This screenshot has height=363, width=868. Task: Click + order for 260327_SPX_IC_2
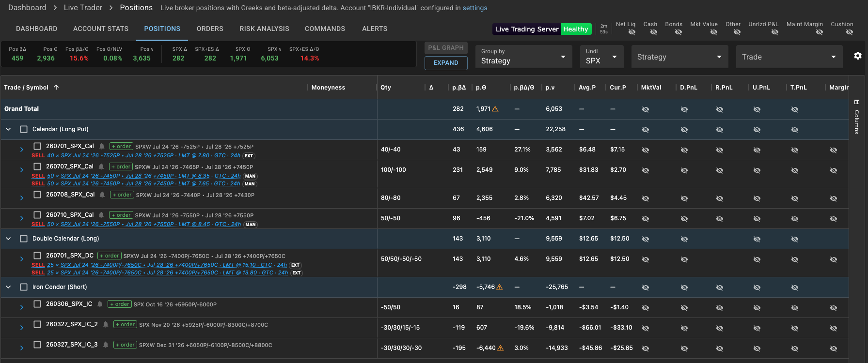125,324
